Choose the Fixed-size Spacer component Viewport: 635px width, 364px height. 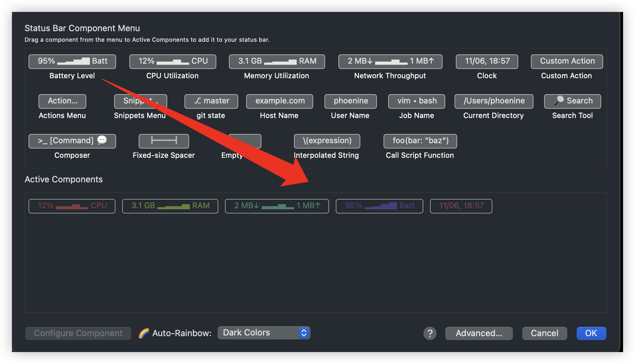click(x=164, y=141)
